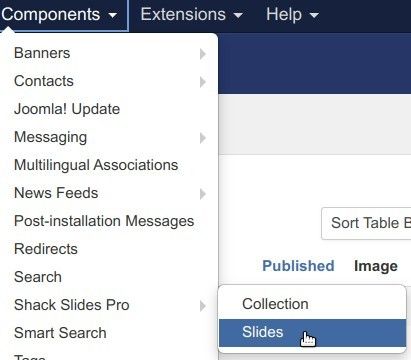Image resolution: width=411 pixels, height=360 pixels.
Task: Expand the Contacts submenu arrow
Action: click(203, 82)
